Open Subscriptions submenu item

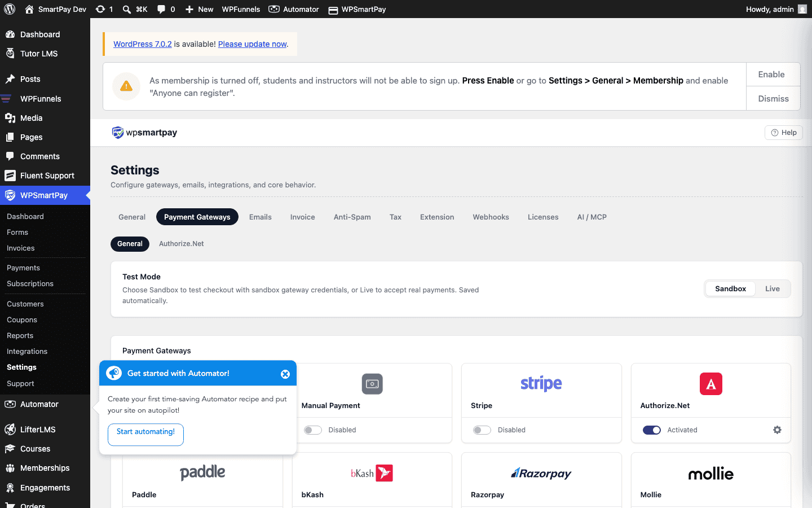(30, 284)
